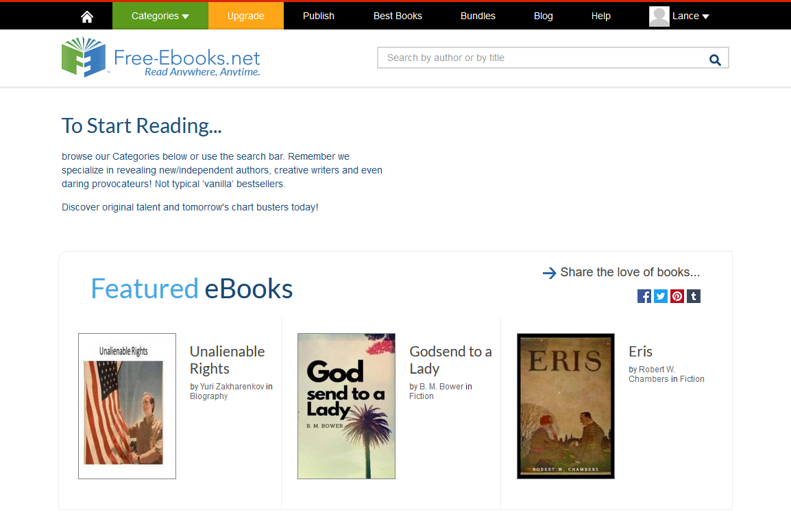791x532 pixels.
Task: Click the home icon in the navigation bar
Action: point(86,15)
